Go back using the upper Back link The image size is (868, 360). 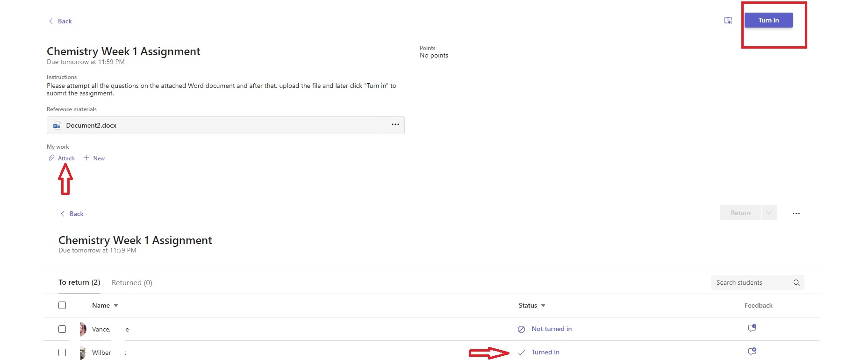coord(60,21)
